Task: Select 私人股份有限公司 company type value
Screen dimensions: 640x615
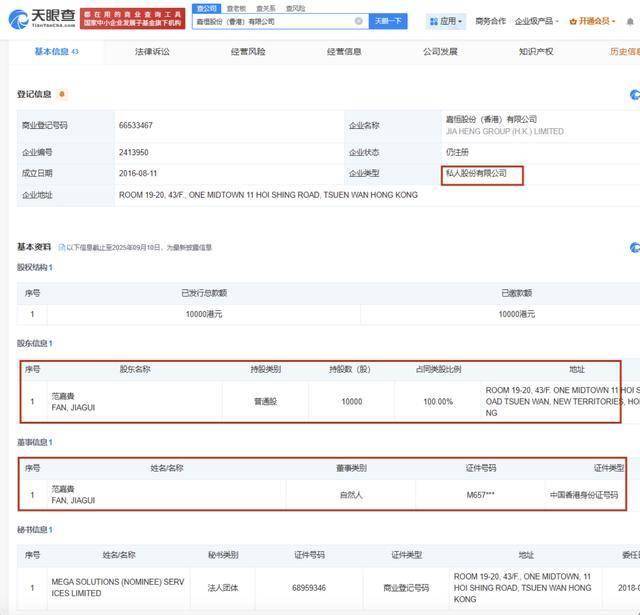Action: point(476,173)
